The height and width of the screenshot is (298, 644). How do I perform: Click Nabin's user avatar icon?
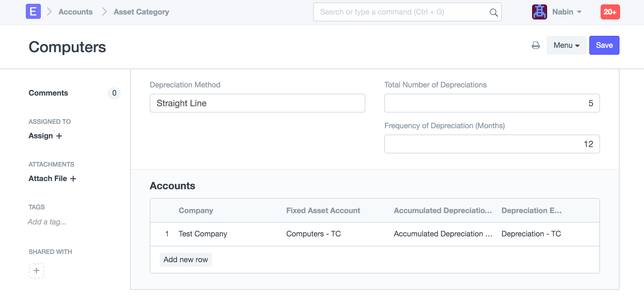[539, 12]
